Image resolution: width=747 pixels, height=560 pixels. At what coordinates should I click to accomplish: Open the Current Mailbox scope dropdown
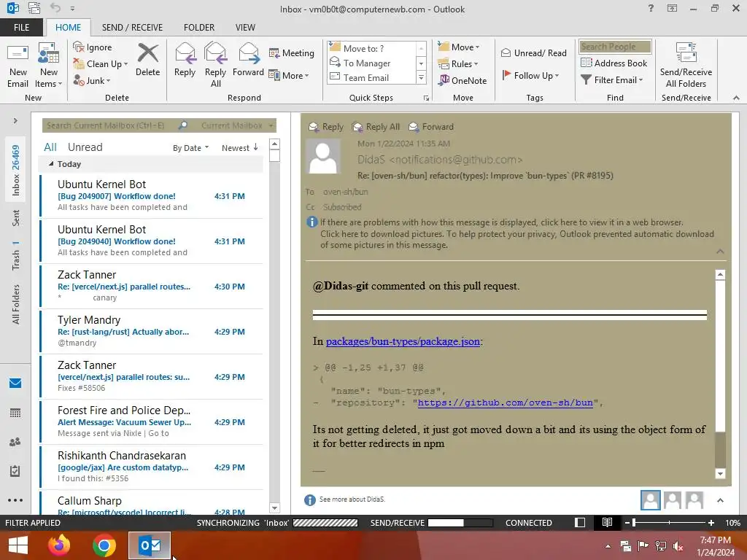(237, 125)
